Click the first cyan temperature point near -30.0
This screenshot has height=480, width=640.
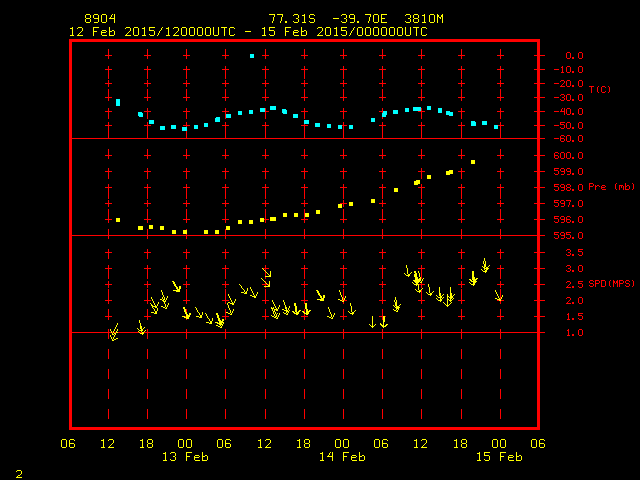click(118, 102)
